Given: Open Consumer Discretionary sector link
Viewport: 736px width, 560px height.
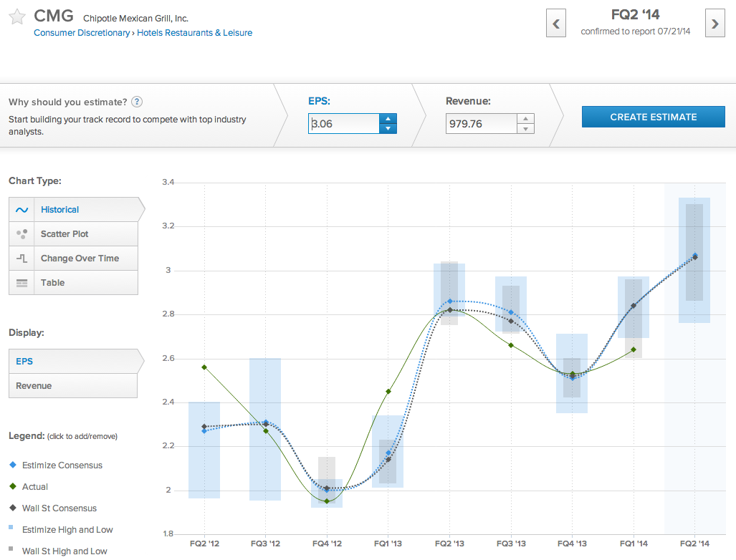Looking at the screenshot, I should pos(82,33).
